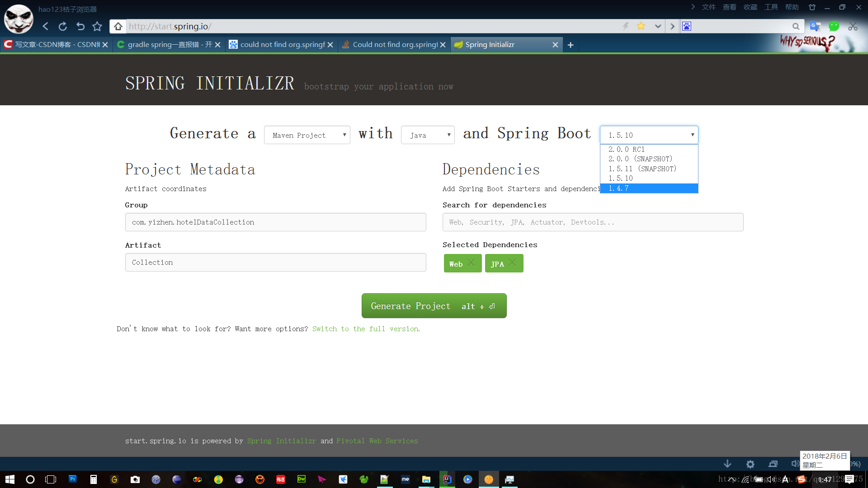The image size is (868, 488).
Task: Reload the page using the refresh icon
Action: click(63, 26)
